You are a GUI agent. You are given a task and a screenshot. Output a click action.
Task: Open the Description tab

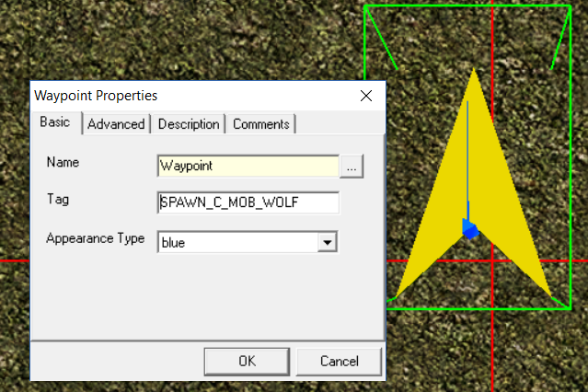189,124
